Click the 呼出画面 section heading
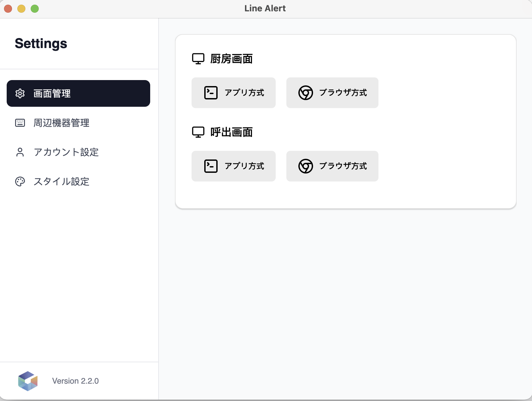The height and width of the screenshot is (401, 532). pyautogui.click(x=231, y=132)
